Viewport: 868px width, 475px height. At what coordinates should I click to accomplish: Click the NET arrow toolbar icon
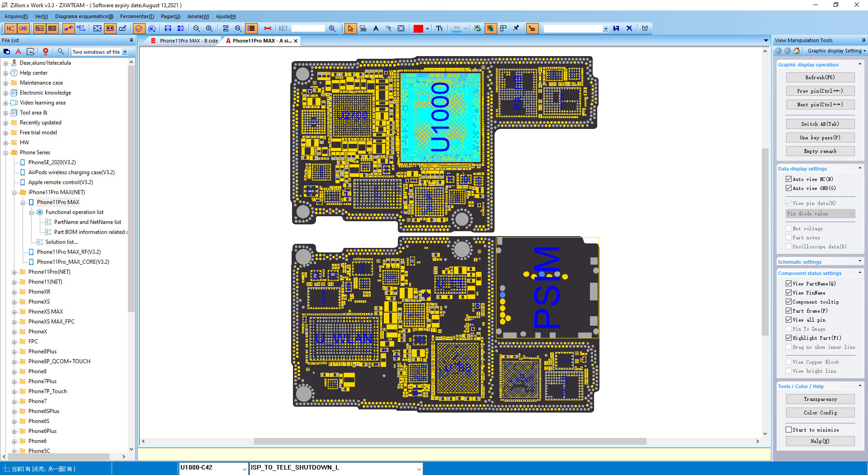coord(81,28)
